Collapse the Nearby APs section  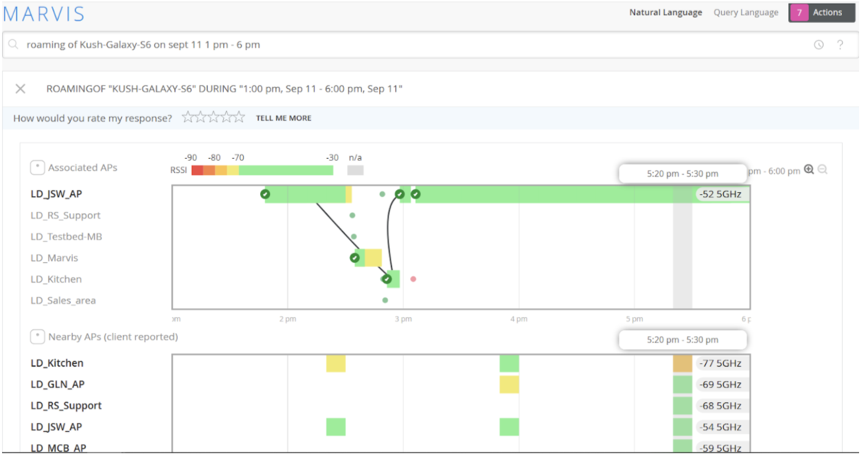coord(38,337)
